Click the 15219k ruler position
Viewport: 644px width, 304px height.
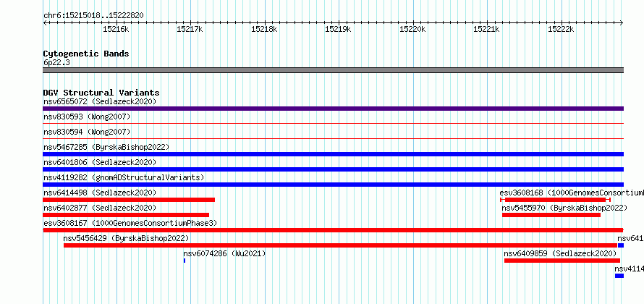click(x=338, y=29)
